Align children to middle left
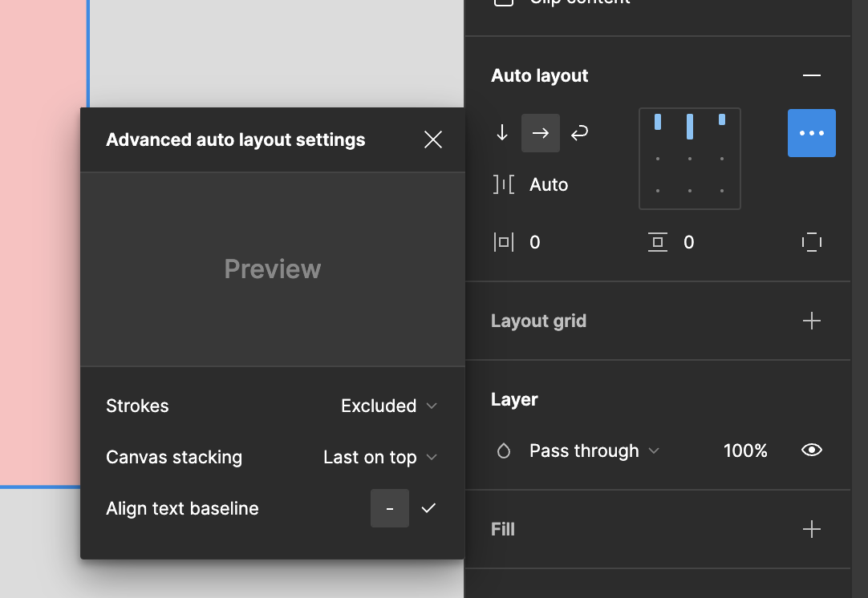 [658, 159]
